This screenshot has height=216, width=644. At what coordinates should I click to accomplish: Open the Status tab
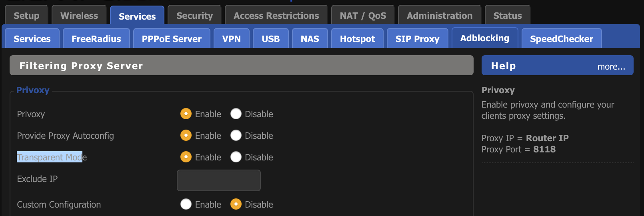coord(507,16)
